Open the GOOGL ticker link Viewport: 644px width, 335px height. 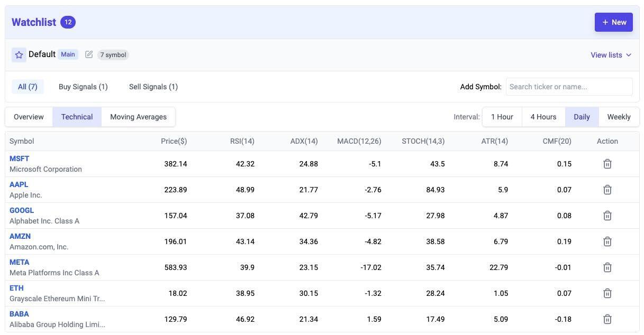click(22, 210)
